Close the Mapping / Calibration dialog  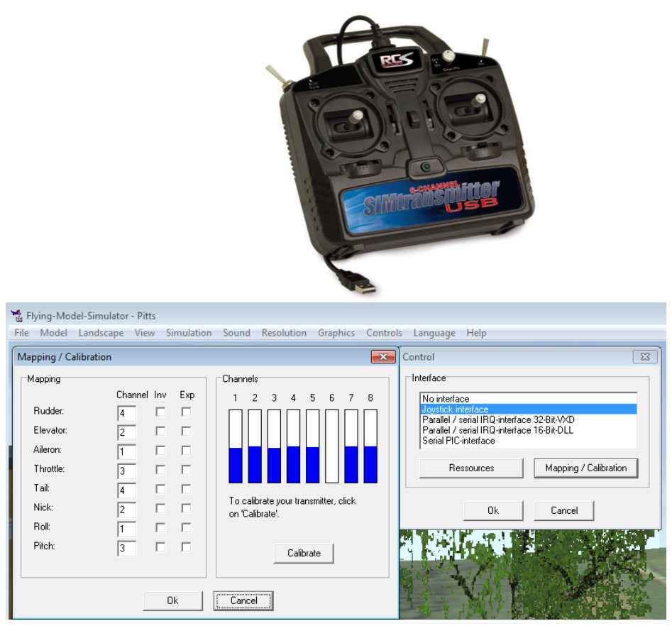383,357
